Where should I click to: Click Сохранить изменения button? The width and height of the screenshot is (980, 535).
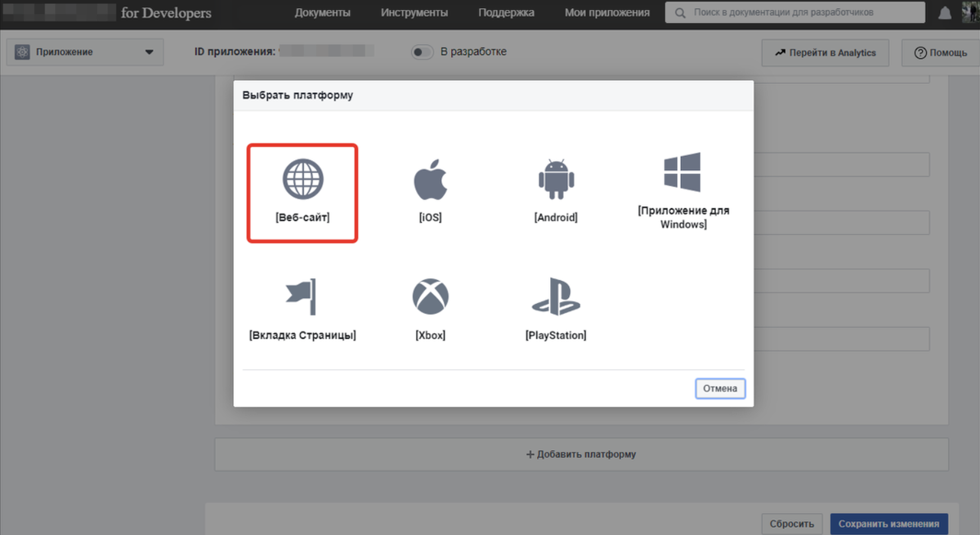click(x=888, y=524)
